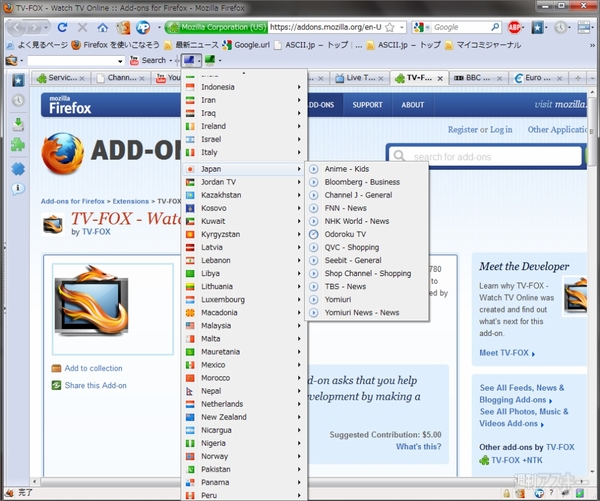Bookmark this page star in address bar
The width and height of the screenshot is (600, 501).
[x=390, y=27]
